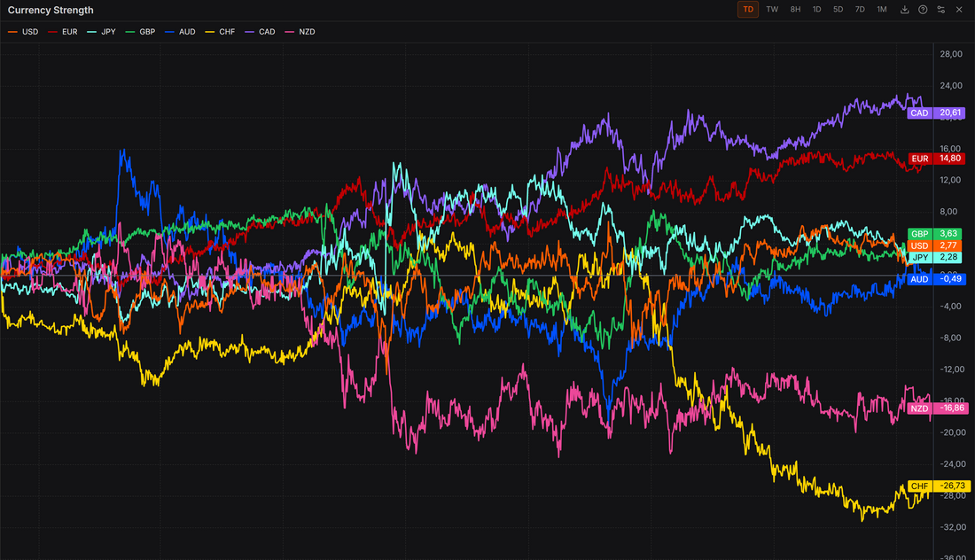Click the -8,00 axis label

click(951, 338)
